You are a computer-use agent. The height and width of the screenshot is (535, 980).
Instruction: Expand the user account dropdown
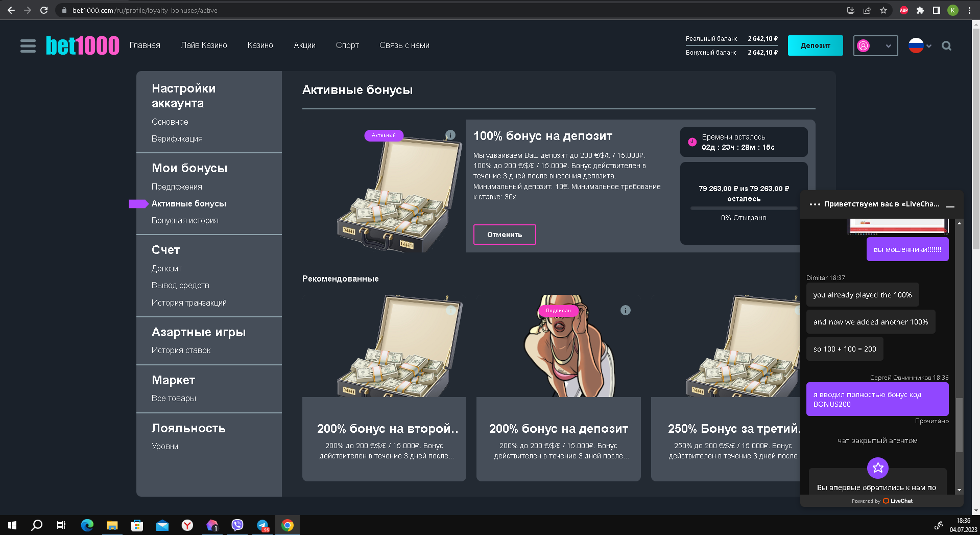tap(875, 46)
